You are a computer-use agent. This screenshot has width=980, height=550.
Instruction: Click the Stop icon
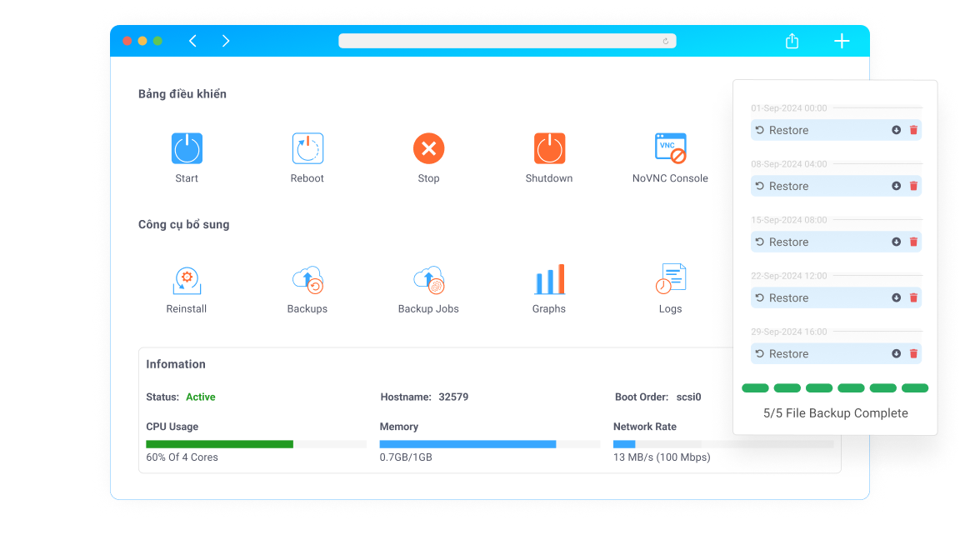point(428,147)
